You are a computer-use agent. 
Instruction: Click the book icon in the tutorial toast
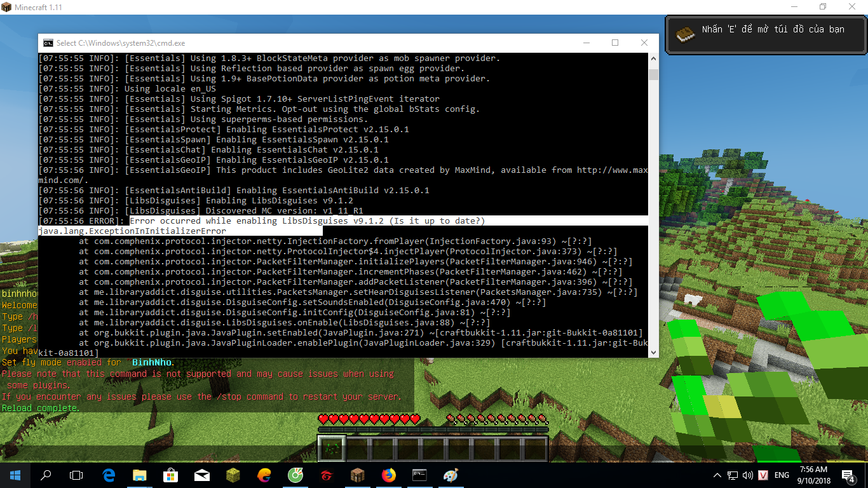684,34
